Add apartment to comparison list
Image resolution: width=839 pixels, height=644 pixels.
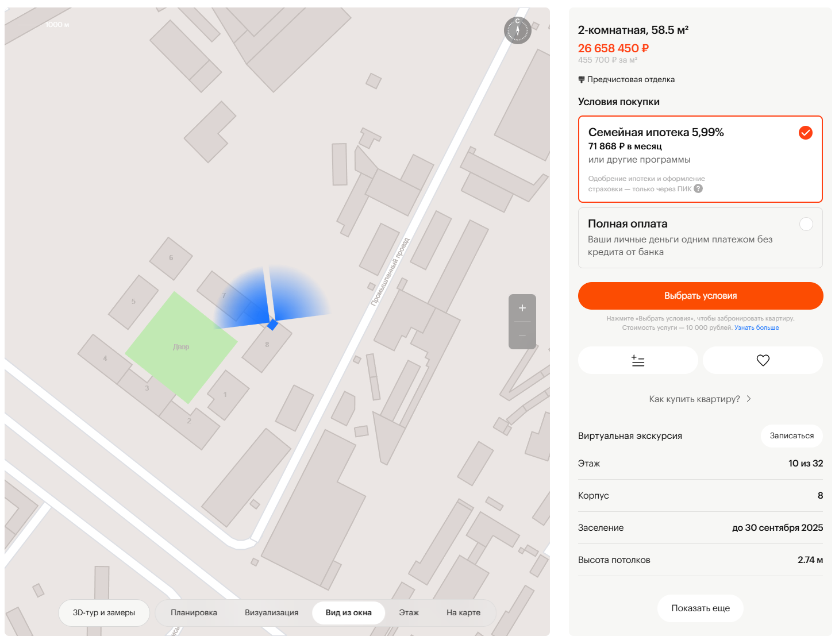638,361
